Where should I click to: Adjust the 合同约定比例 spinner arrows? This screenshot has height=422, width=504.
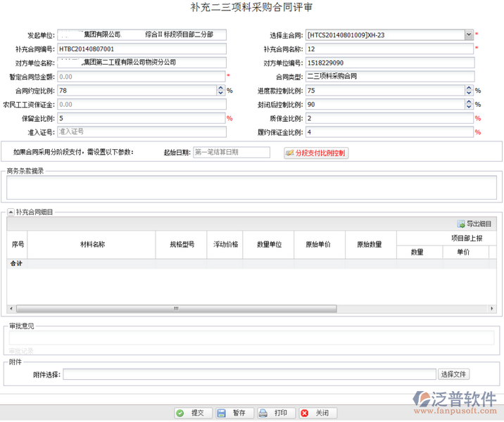click(222, 91)
